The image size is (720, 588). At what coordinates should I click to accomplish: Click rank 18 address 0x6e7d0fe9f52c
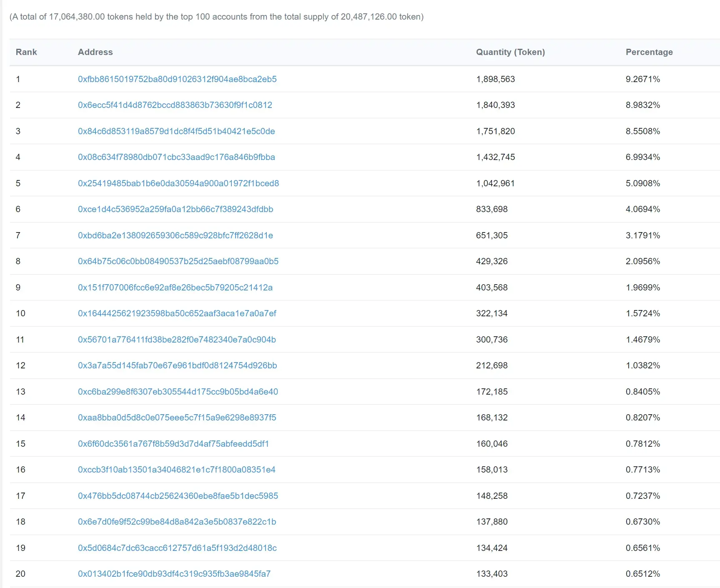[177, 522]
